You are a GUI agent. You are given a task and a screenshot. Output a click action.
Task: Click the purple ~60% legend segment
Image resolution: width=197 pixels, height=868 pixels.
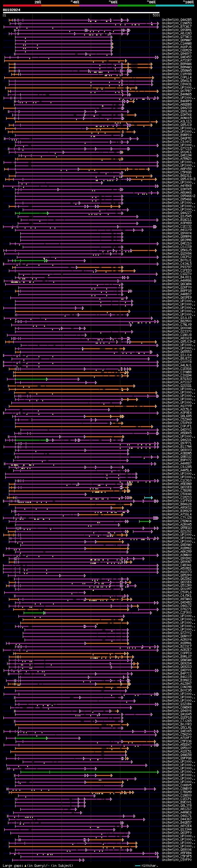[99, 6]
